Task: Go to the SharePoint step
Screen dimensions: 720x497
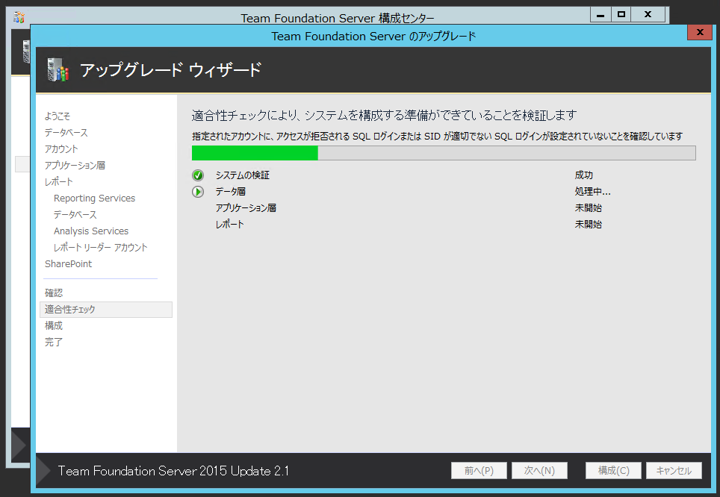Action: pyautogui.click(x=68, y=264)
